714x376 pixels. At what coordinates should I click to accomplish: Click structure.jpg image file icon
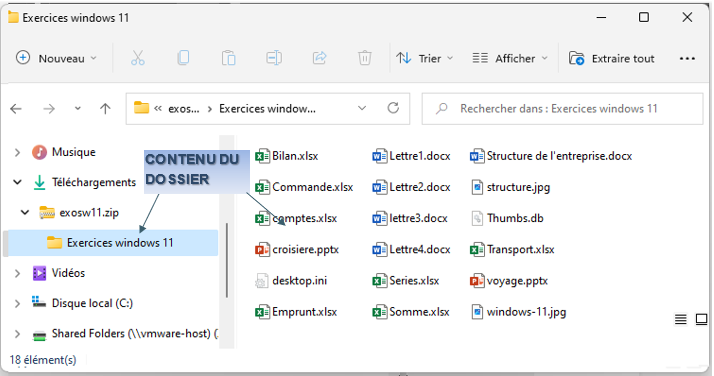477,187
